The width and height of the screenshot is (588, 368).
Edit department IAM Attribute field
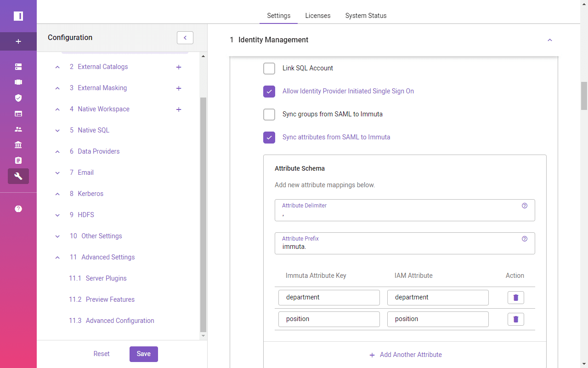[x=438, y=298]
